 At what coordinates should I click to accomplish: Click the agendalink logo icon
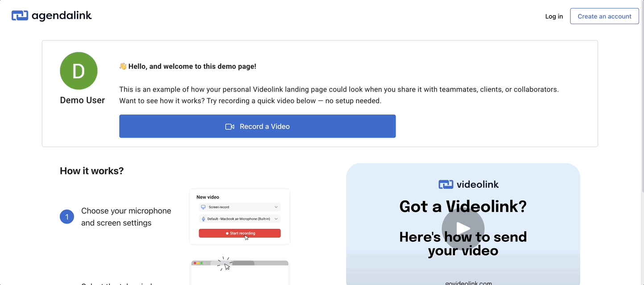coord(20,16)
